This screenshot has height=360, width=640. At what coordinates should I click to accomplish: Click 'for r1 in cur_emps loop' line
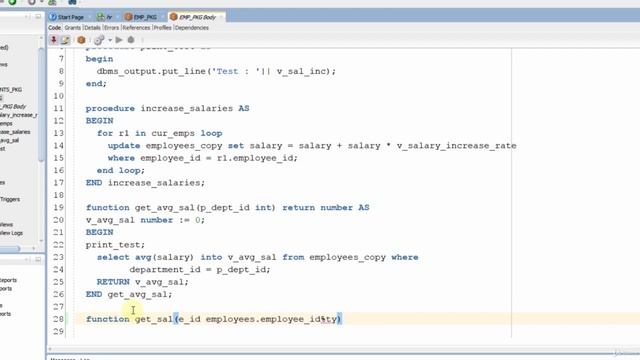pos(160,133)
